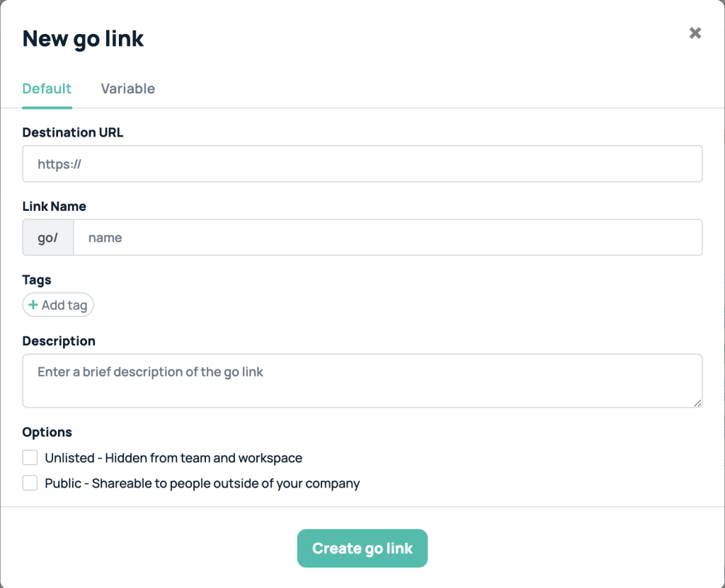This screenshot has height=588, width=725.
Task: Focus the Link Name field showing name placeholder
Action: [x=389, y=237]
